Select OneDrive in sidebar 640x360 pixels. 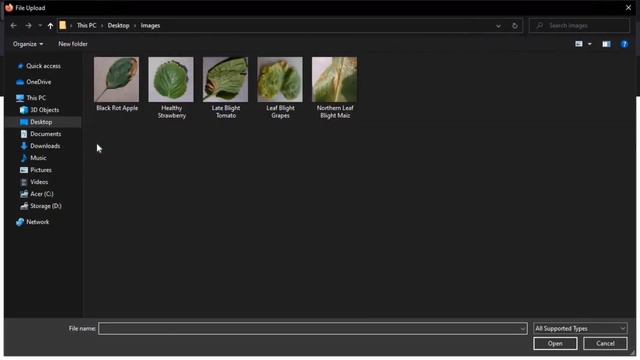click(38, 82)
